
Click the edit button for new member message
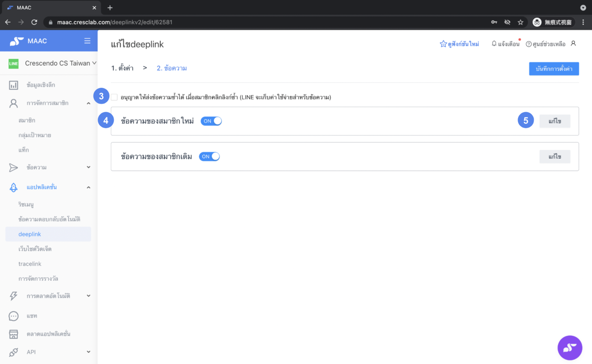554,121
